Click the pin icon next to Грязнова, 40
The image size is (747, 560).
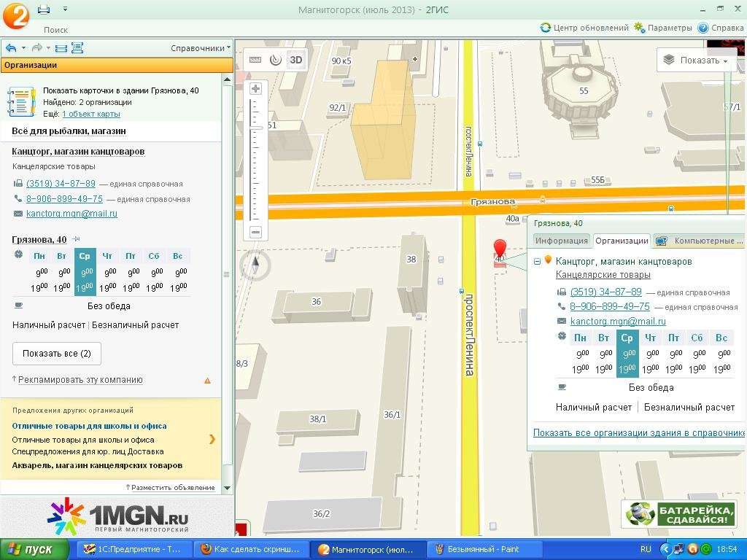click(76, 239)
